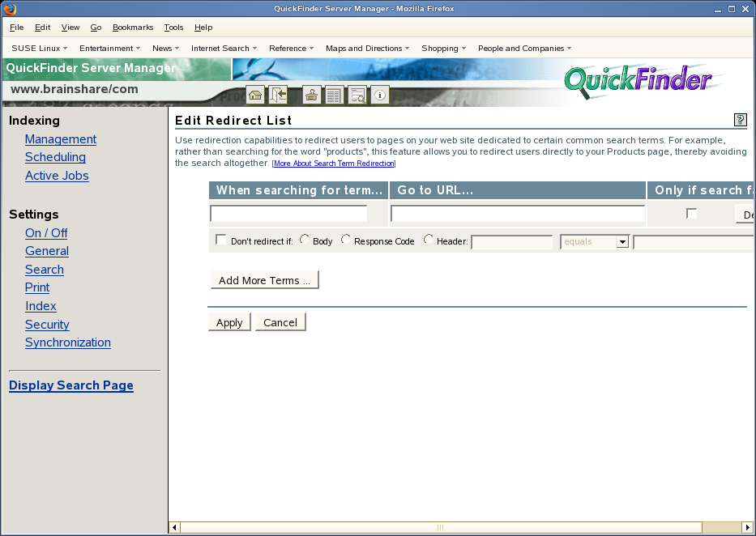
Task: Select the Body radio button
Action: [x=304, y=240]
